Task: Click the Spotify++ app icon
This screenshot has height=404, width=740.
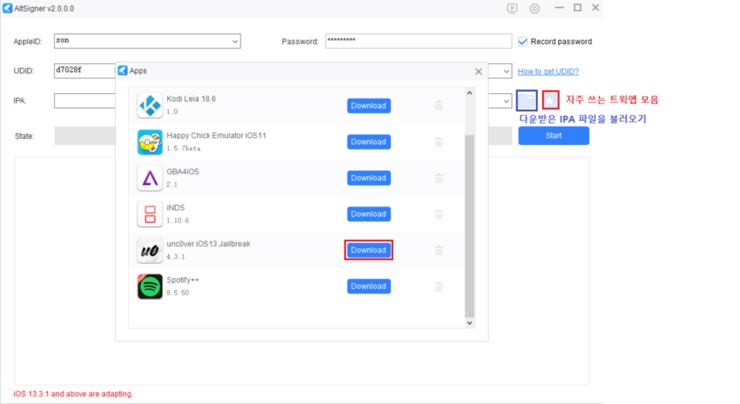Action: (x=150, y=286)
